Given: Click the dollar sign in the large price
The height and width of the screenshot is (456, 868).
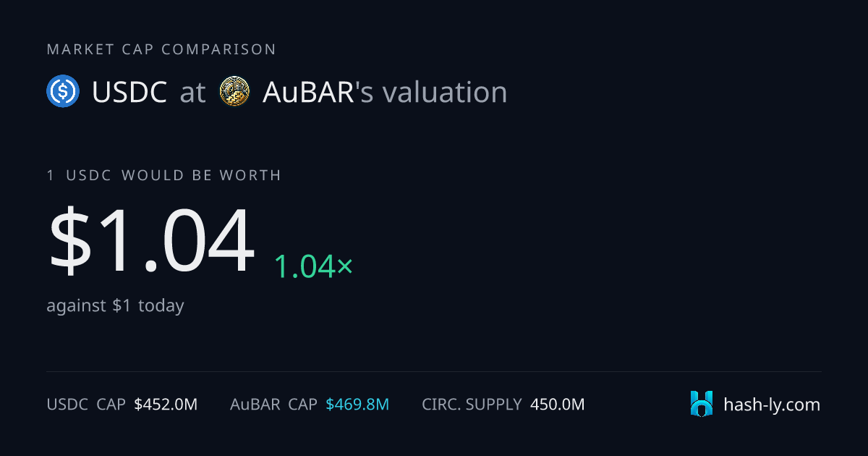Looking at the screenshot, I should coord(70,241).
